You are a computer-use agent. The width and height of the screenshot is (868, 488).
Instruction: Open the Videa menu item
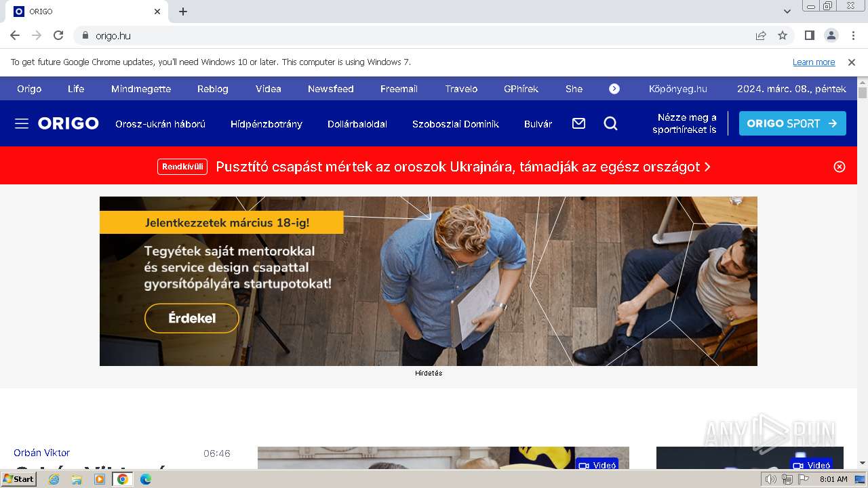pos(269,89)
